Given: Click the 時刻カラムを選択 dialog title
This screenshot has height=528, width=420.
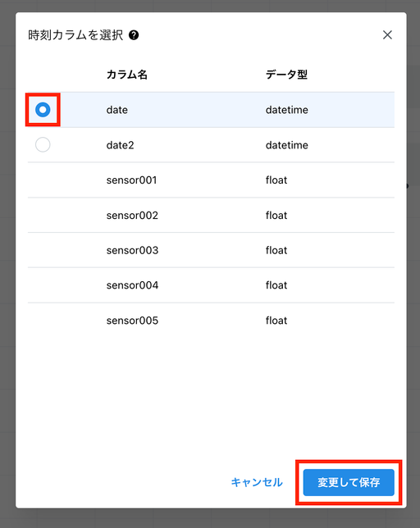Looking at the screenshot, I should (x=75, y=35).
